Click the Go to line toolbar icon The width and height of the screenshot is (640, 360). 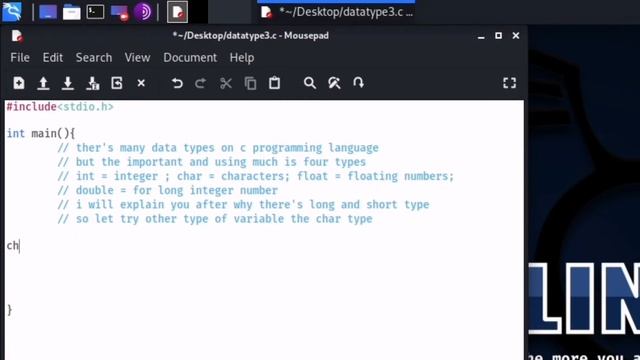coord(358,82)
